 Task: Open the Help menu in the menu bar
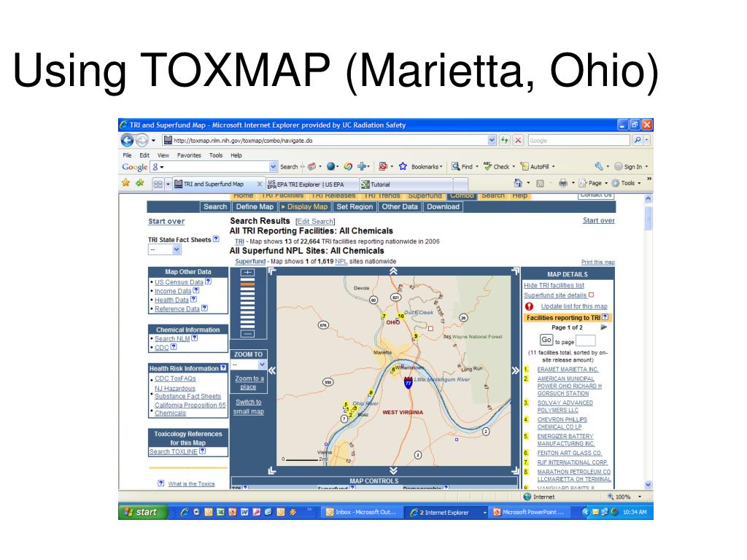[236, 155]
